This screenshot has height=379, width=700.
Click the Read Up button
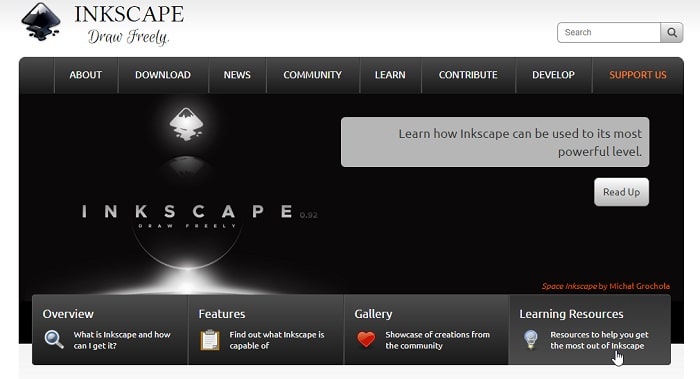pyautogui.click(x=621, y=192)
